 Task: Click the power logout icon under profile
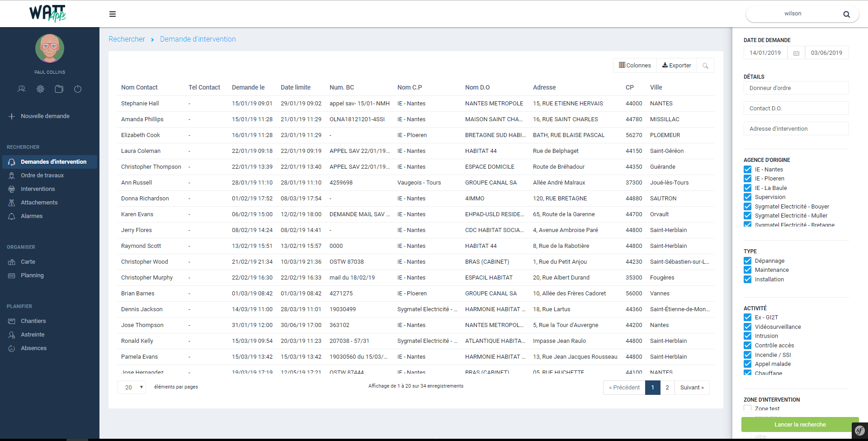click(x=78, y=89)
